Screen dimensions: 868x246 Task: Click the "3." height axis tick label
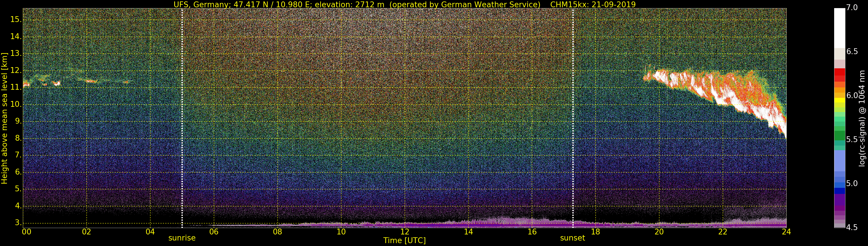tap(18, 223)
